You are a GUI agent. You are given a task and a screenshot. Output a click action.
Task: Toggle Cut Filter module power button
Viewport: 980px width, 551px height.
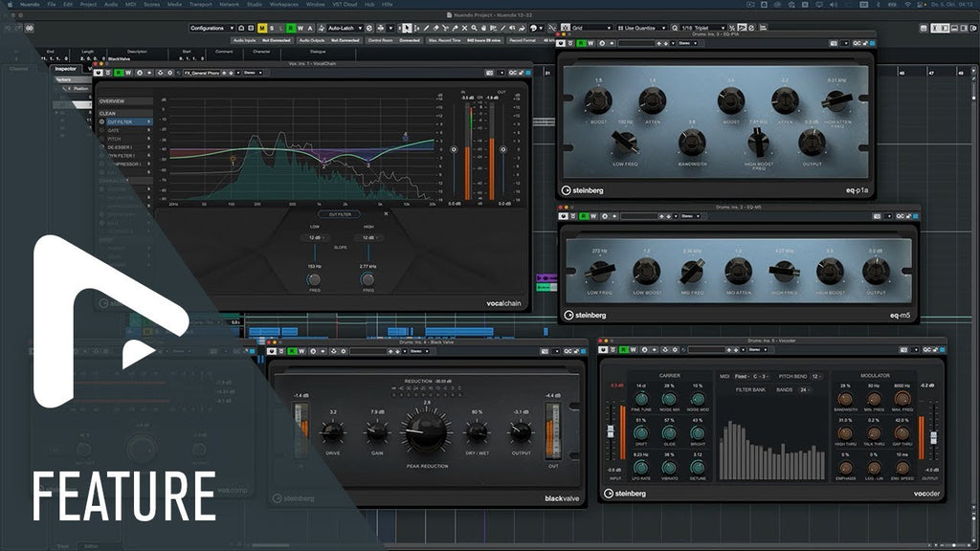(x=101, y=121)
